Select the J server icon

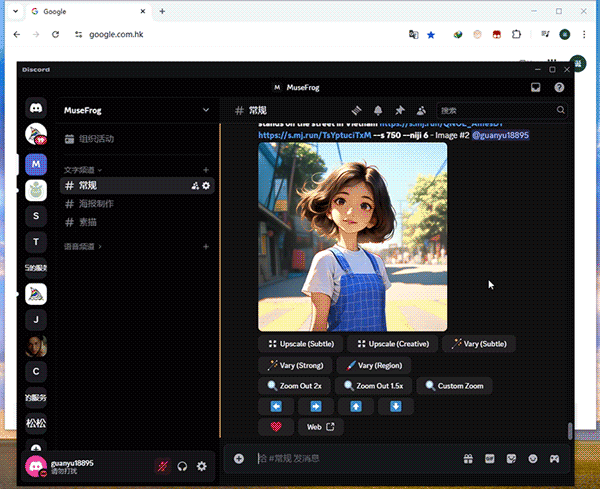point(36,319)
